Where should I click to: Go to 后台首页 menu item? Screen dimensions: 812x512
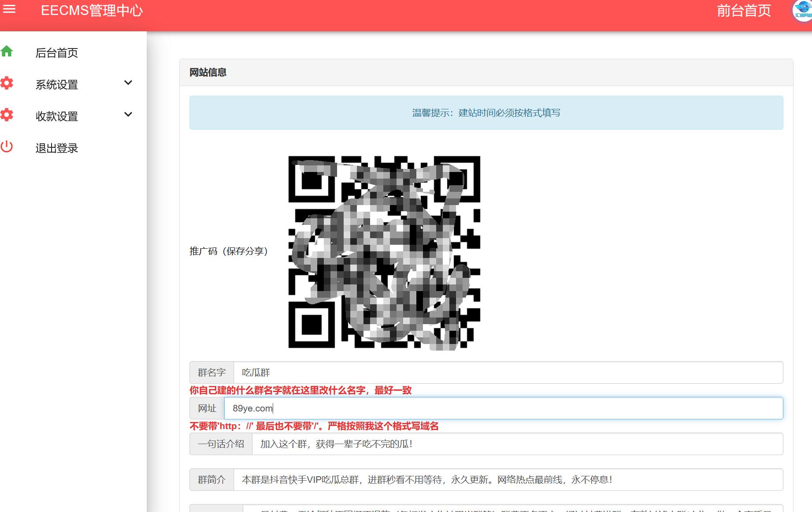coord(56,53)
